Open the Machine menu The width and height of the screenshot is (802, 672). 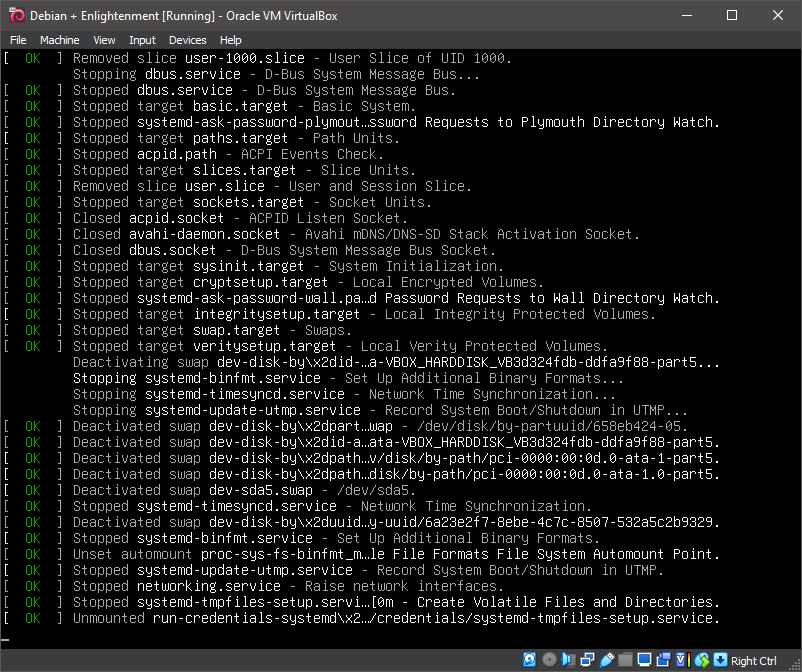click(59, 40)
